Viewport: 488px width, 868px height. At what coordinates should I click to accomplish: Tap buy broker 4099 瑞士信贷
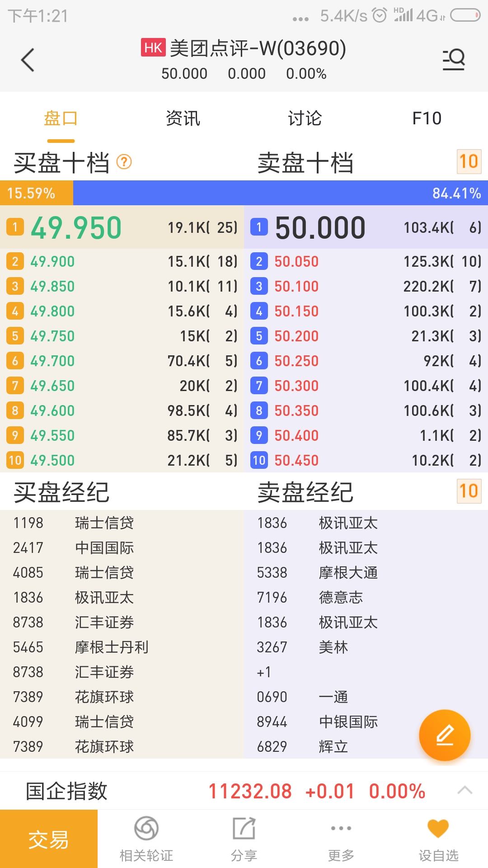click(x=74, y=722)
